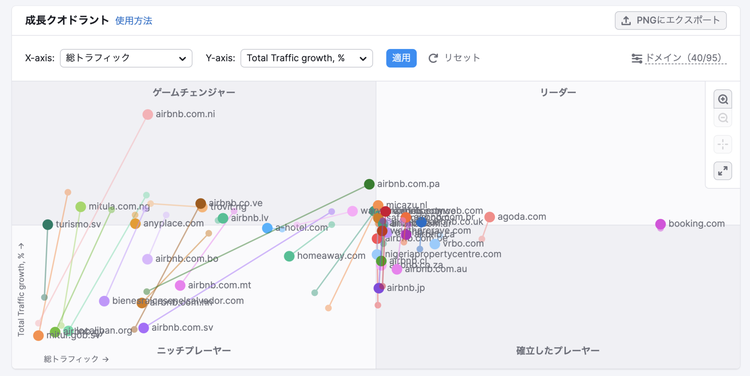Select airbnb.com.au pink data point
The image size is (750, 376).
tap(397, 269)
